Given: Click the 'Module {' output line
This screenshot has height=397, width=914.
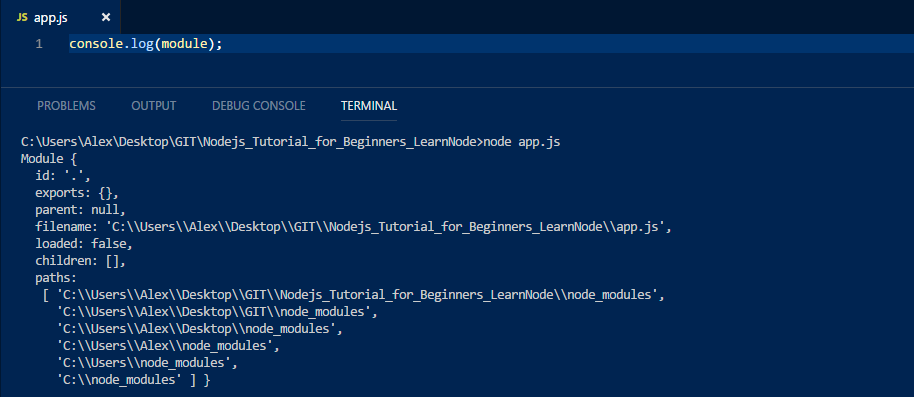Looking at the screenshot, I should pos(49,158).
